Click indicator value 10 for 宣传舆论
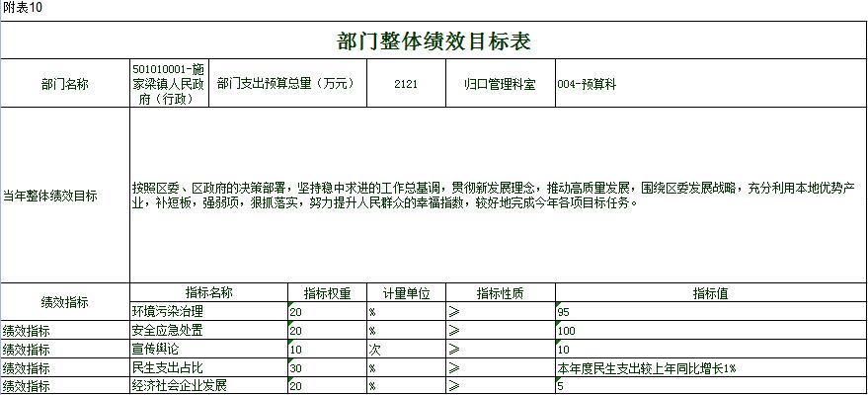 pyautogui.click(x=711, y=350)
